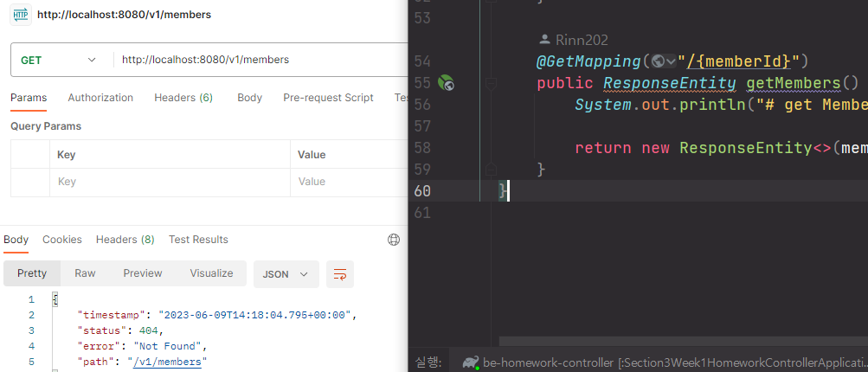Select the Preview response view
Screen dimensions: 868x372
142,273
